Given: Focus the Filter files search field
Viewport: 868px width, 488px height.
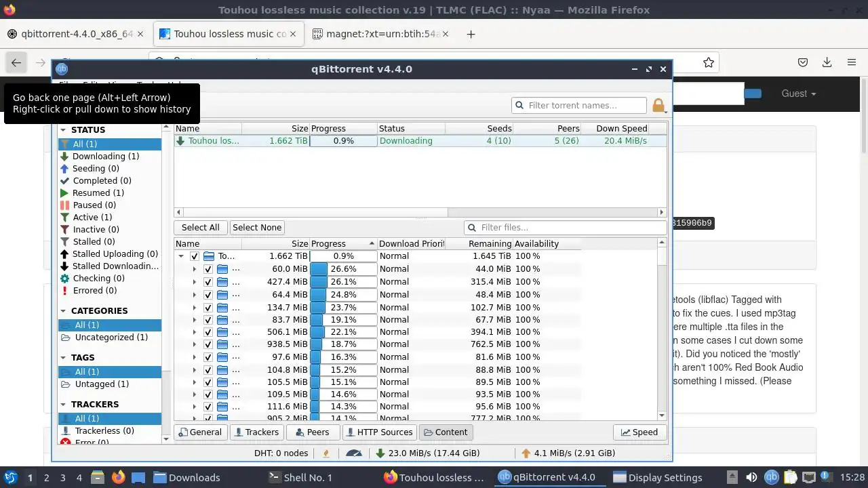Looking at the screenshot, I should pos(566,227).
